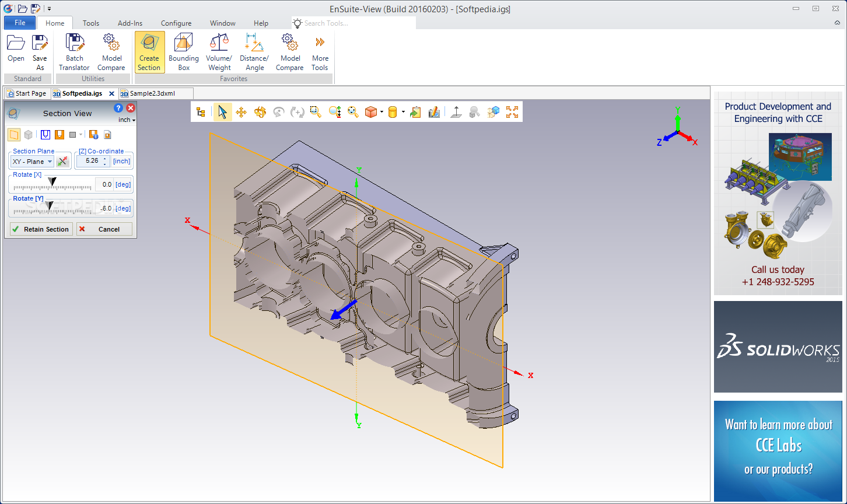Click the orange full-screen expand icon
This screenshot has width=847, height=504.
coord(512,112)
